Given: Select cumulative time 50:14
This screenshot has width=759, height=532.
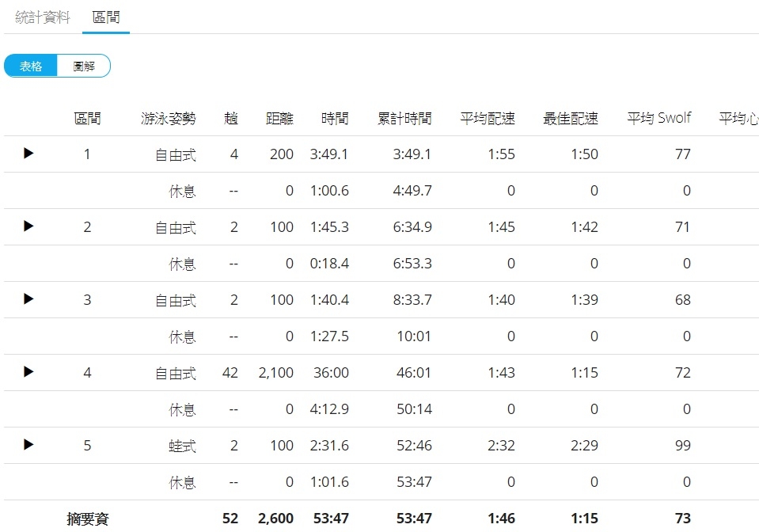Looking at the screenshot, I should tap(415, 409).
